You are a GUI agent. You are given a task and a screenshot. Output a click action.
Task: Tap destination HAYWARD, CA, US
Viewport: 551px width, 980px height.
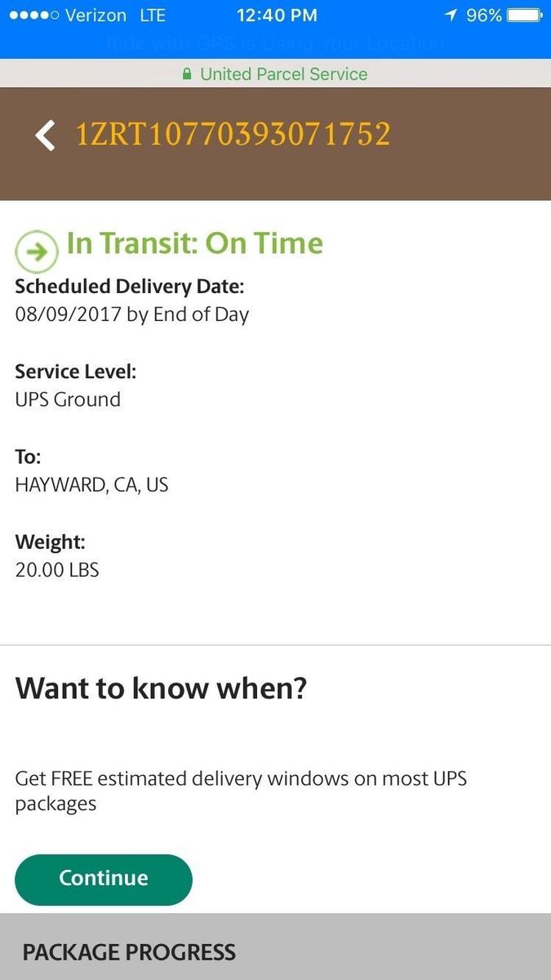(91, 484)
